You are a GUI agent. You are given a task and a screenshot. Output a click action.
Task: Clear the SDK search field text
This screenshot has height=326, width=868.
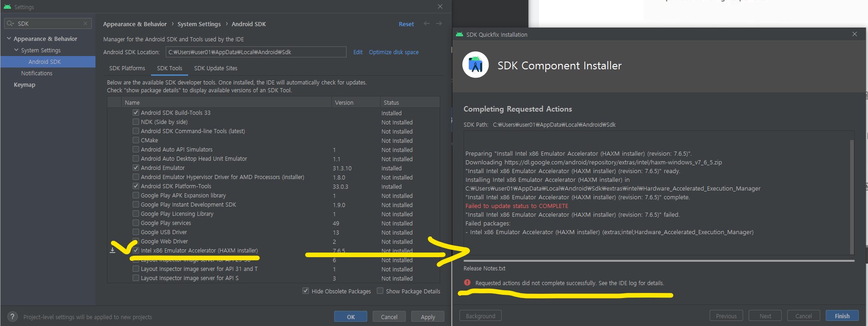coord(85,23)
